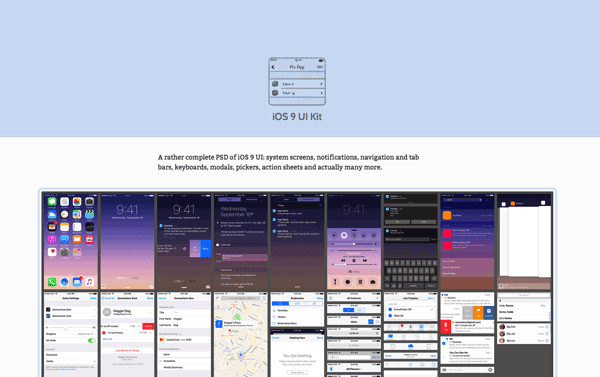Screen dimensions: 600x377
Task: Click Done link in settings mockup header
Action: coord(93,298)
